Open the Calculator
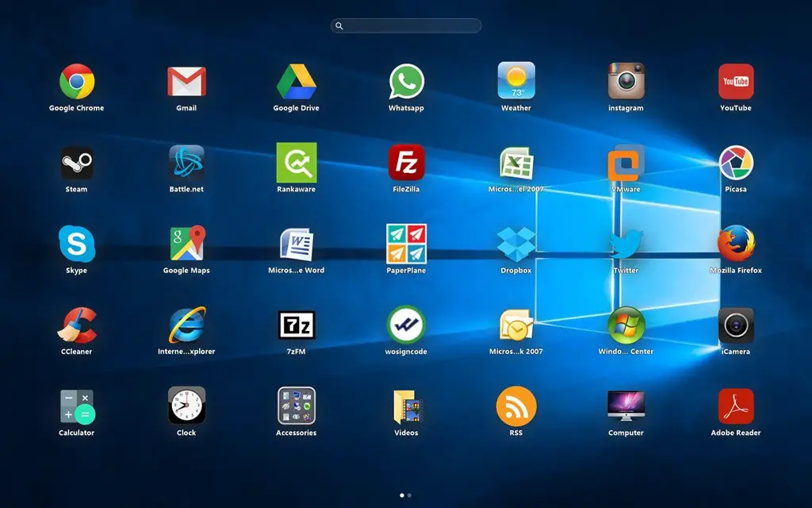 tap(77, 407)
